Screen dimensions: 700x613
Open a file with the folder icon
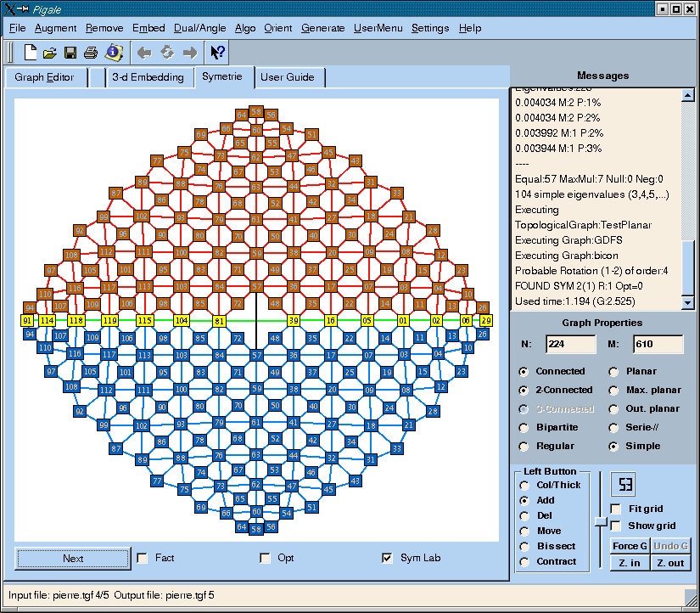click(50, 53)
